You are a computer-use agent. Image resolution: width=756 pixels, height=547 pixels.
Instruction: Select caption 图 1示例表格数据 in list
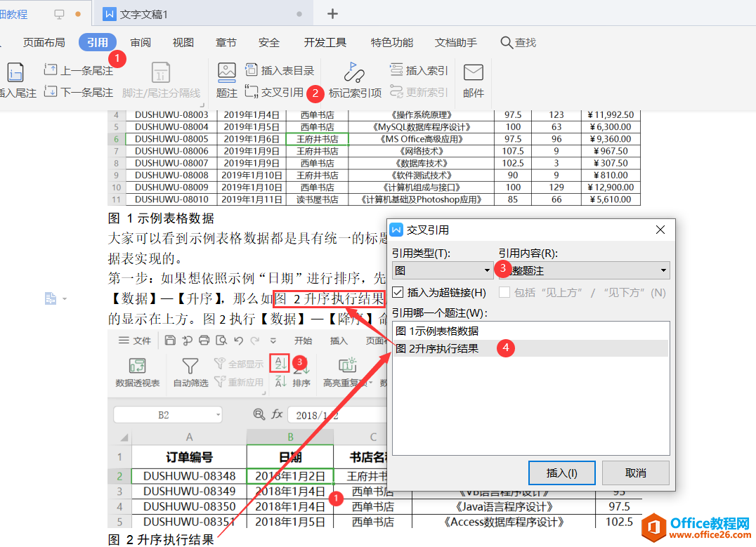pos(531,331)
